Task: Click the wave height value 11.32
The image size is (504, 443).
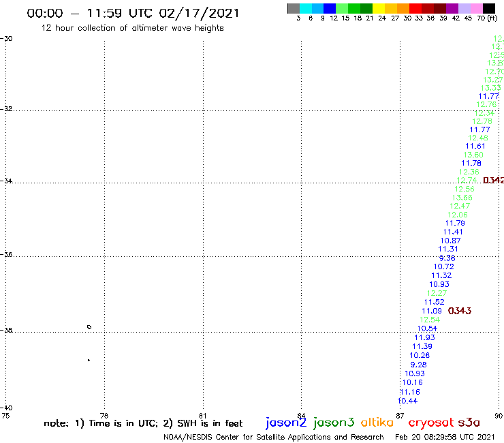Action: click(441, 275)
